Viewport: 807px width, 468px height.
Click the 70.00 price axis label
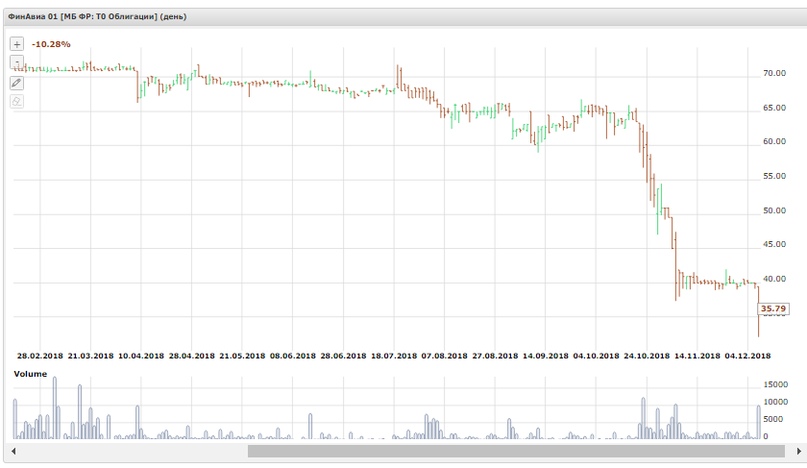773,74
